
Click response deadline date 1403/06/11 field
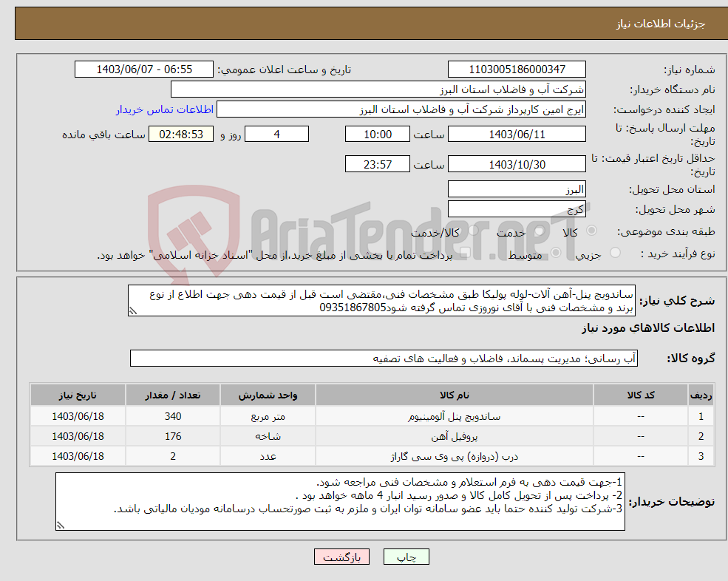[x=517, y=135]
